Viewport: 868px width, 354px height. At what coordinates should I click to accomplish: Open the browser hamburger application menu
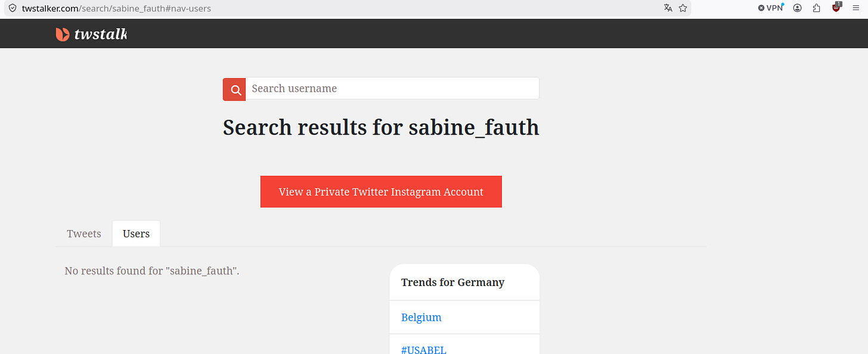coord(855,8)
